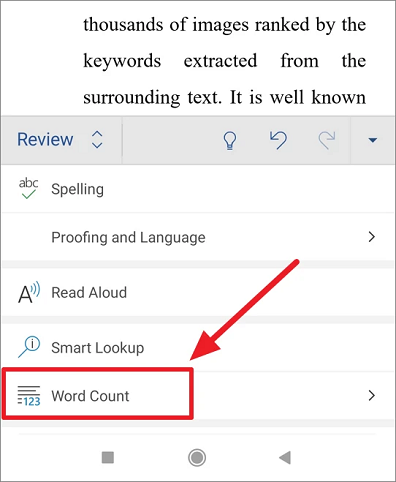Tap the Android back triangle

pos(285,458)
